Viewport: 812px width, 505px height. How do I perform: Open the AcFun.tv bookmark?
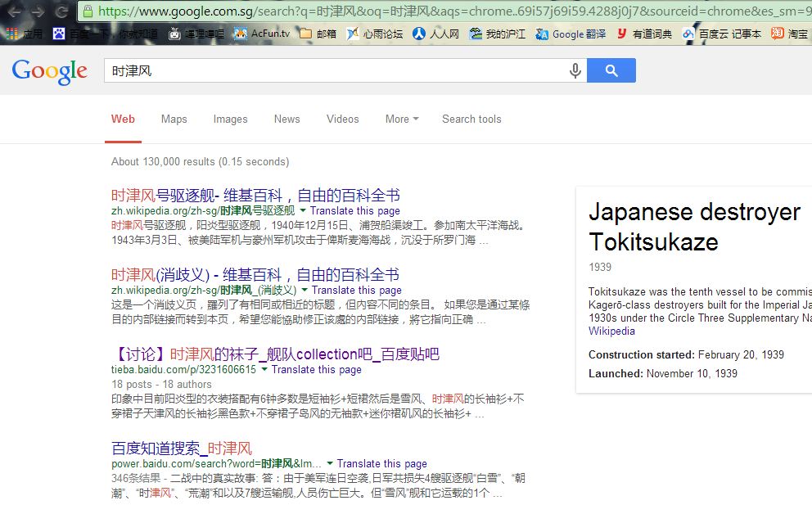point(261,34)
